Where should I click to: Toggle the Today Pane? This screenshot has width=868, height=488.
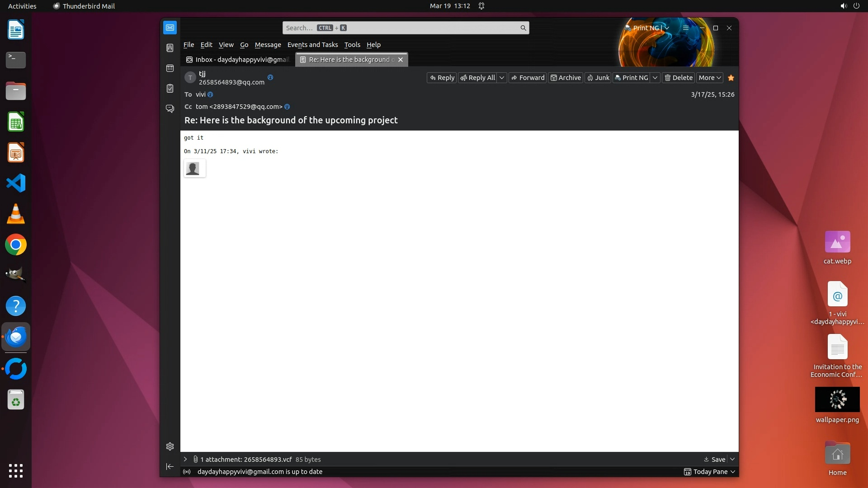[x=710, y=472]
